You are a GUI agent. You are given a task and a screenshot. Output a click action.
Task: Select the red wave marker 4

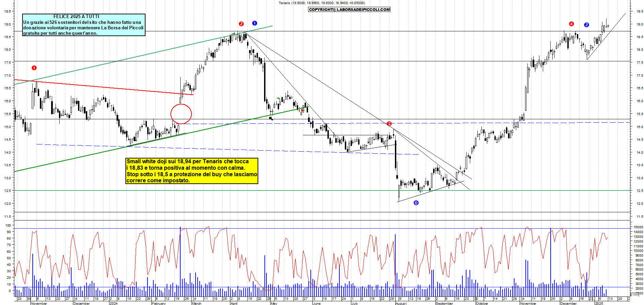click(571, 24)
